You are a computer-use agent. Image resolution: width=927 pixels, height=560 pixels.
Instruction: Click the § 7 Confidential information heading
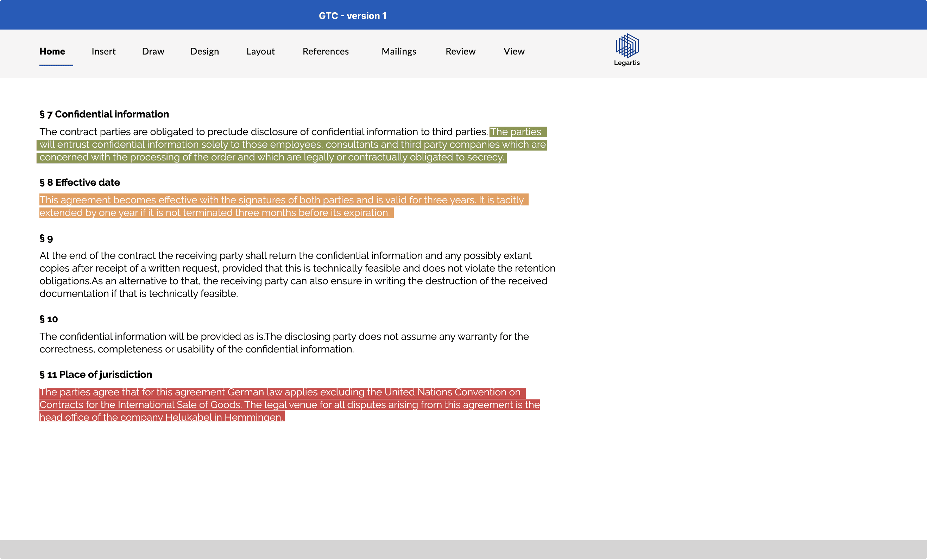click(x=104, y=114)
